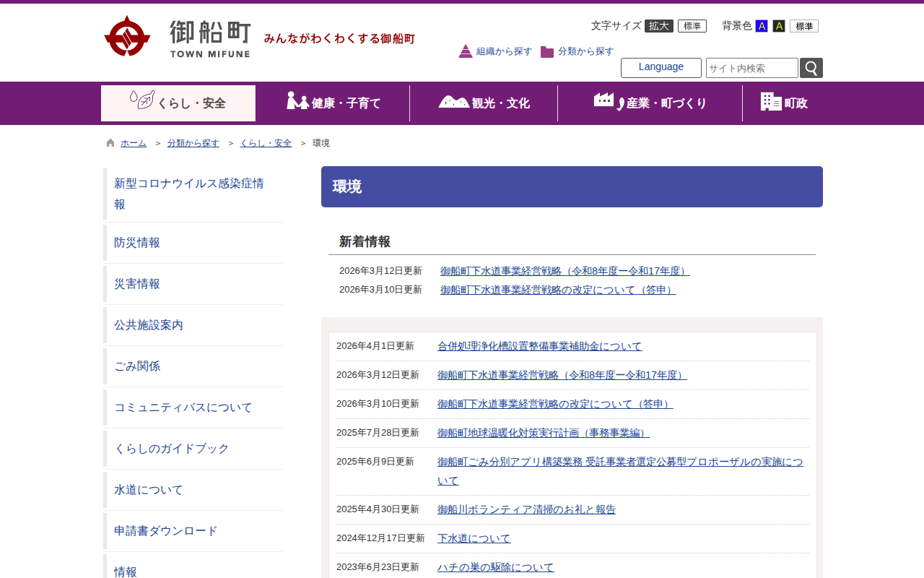
Task: Click the pyramid icon for organization search
Action: 466,51
